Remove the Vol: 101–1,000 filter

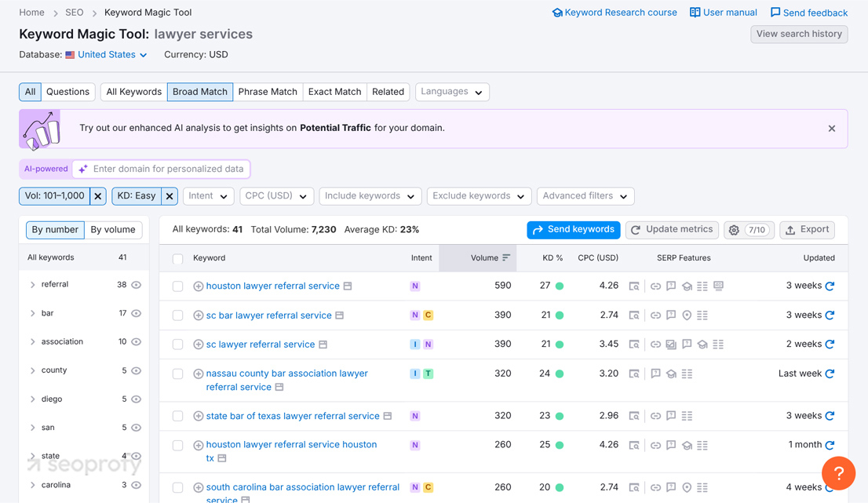click(98, 196)
